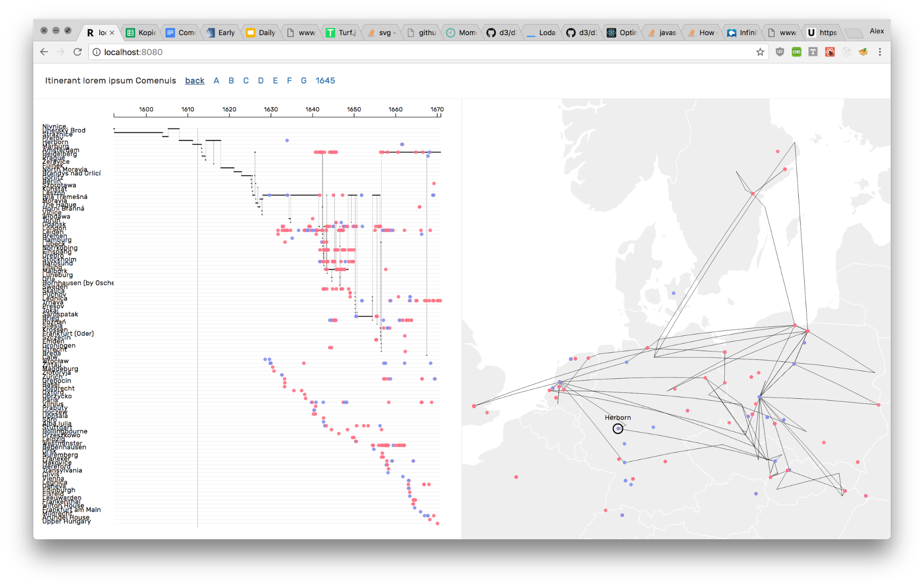
Task: Bookmark the page with the star icon
Action: (760, 52)
